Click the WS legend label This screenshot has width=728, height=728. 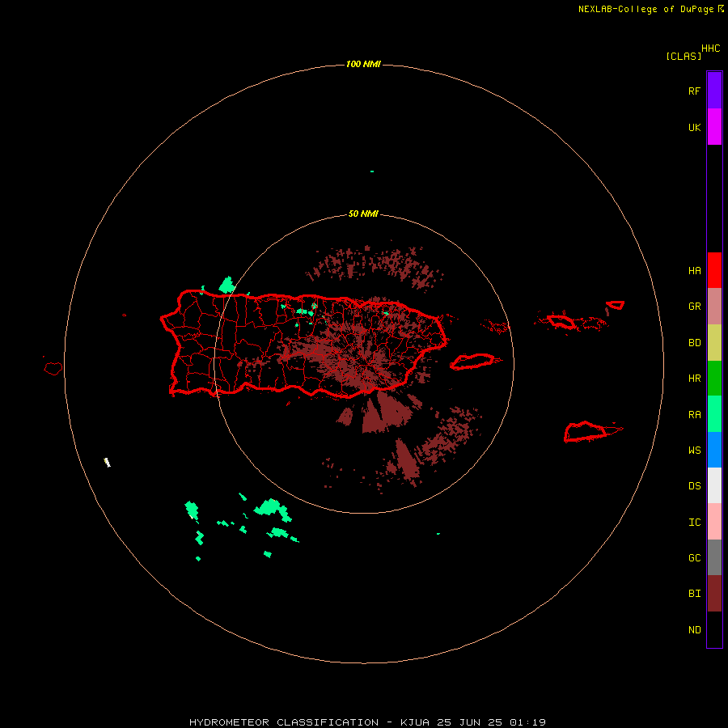[x=694, y=450]
